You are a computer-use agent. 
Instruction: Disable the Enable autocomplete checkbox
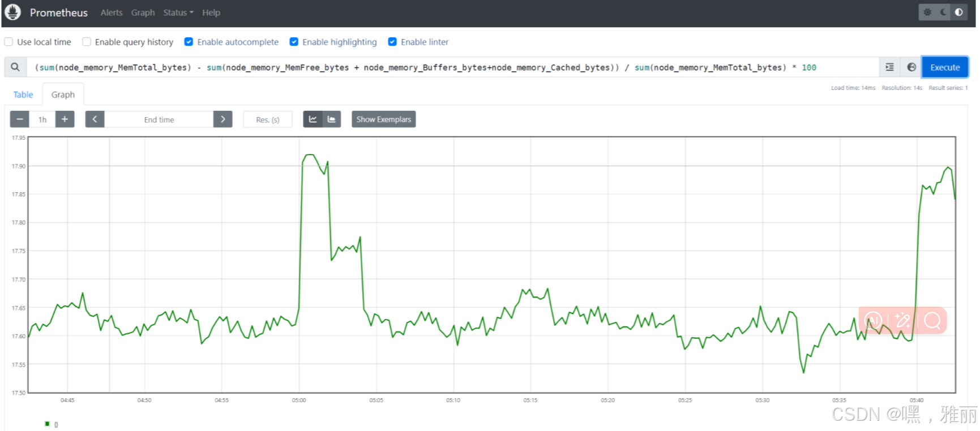189,42
